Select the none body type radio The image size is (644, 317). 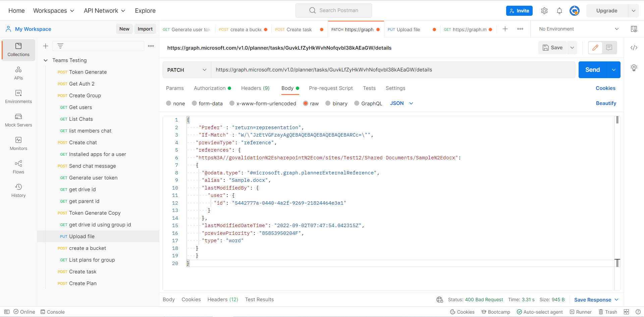click(169, 103)
